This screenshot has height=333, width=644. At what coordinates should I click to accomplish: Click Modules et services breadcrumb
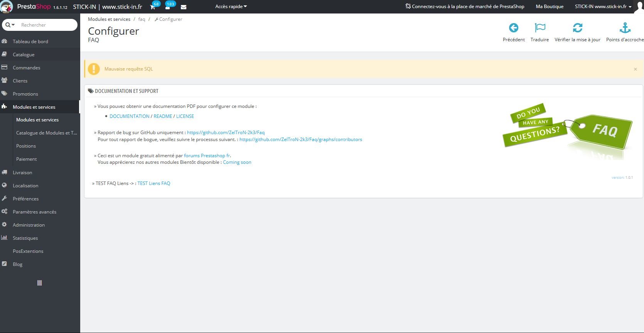click(109, 19)
